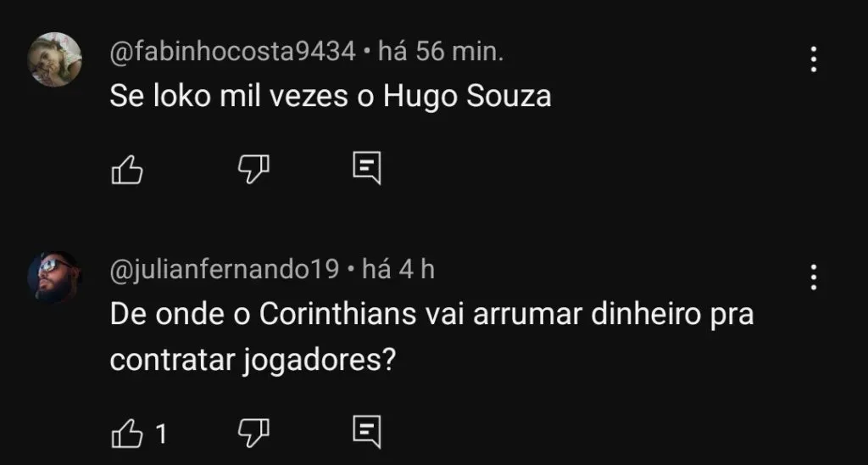The width and height of the screenshot is (868, 465).
Task: Visit the @julianfernando19 channel link
Action: 225,270
